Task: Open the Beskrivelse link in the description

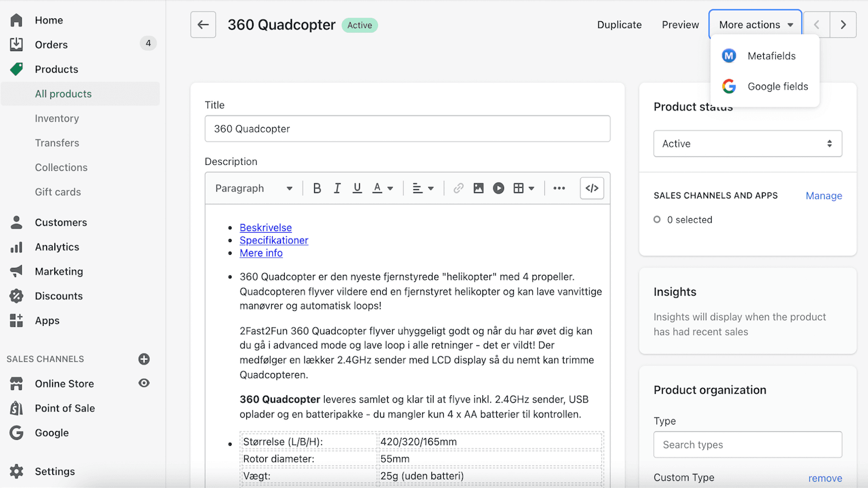Action: tap(265, 227)
